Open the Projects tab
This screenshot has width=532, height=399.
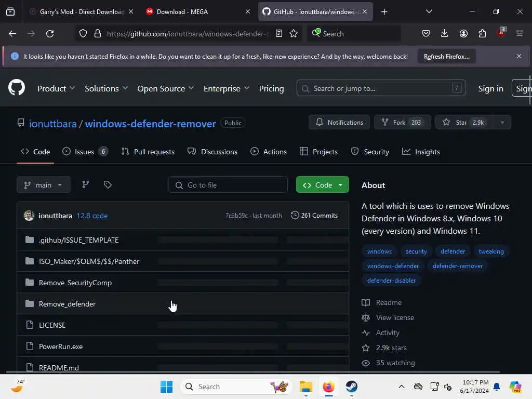[x=318, y=152]
